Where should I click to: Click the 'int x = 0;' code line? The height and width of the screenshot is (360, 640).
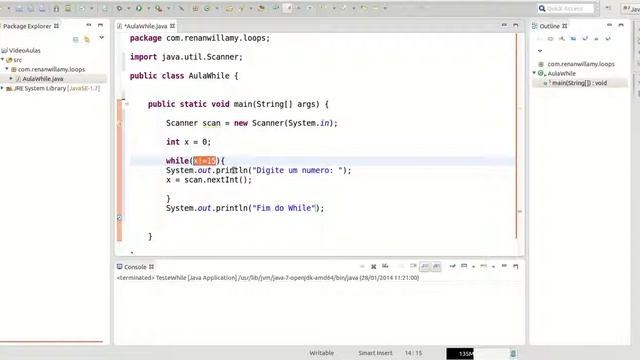point(188,142)
